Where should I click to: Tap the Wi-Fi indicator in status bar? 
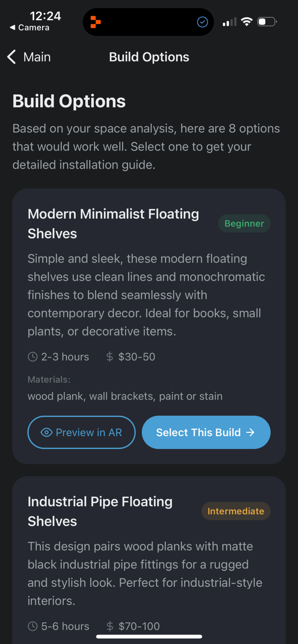click(x=246, y=22)
